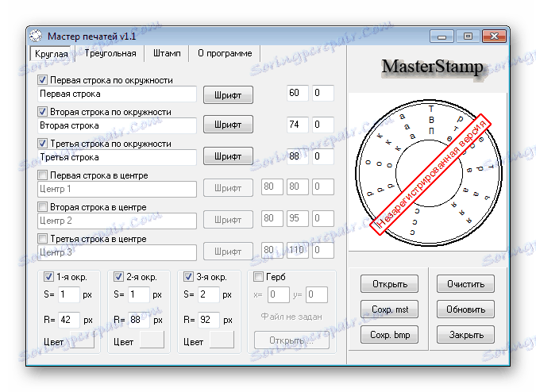Image resolution: width=536 pixels, height=392 pixels.
Task: Click the offset field next to 74
Action: tap(322, 125)
